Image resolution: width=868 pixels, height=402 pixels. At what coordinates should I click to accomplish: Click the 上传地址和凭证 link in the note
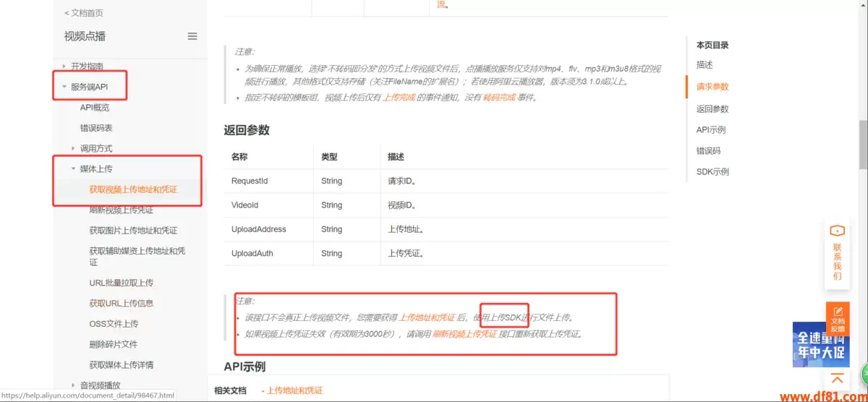(427, 317)
